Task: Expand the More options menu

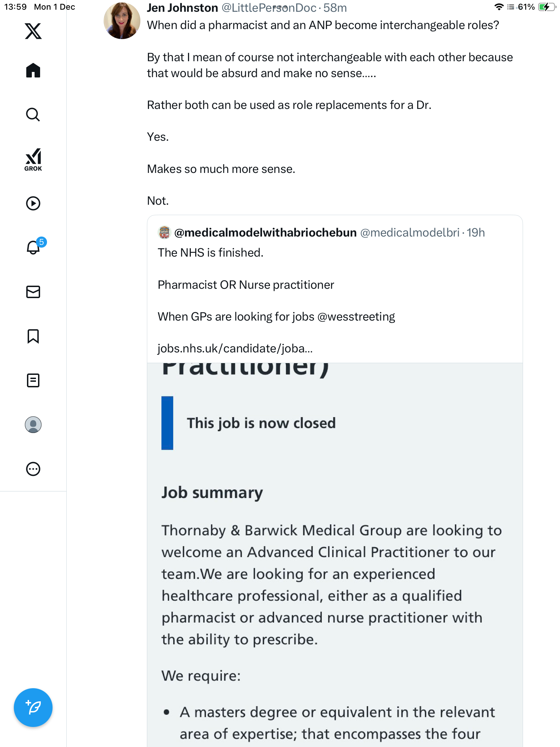Action: pos(33,469)
